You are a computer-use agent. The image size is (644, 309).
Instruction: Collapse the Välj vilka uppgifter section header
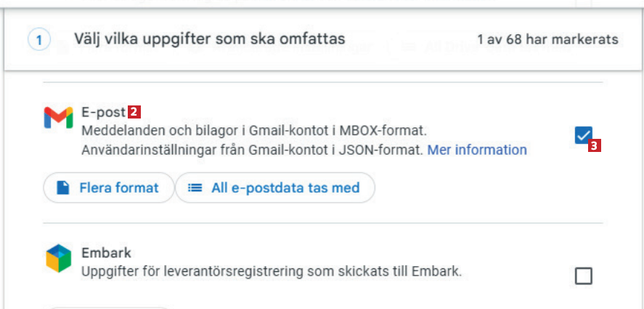(209, 39)
